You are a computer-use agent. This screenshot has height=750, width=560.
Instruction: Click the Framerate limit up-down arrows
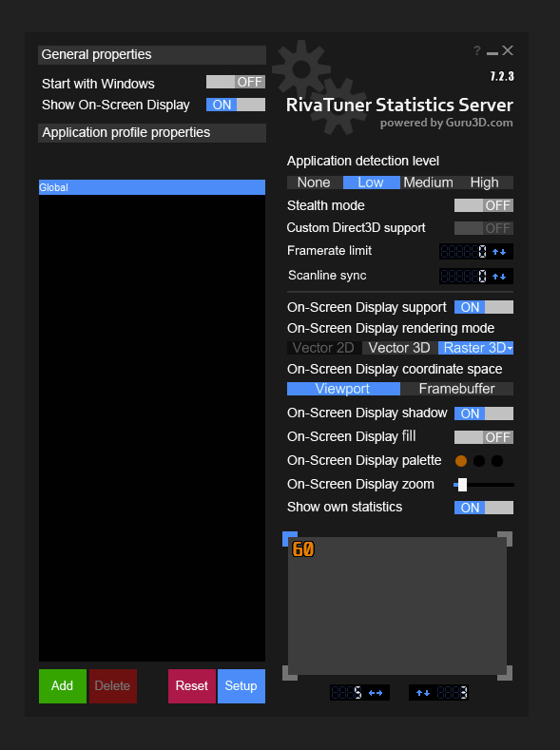tap(499, 252)
